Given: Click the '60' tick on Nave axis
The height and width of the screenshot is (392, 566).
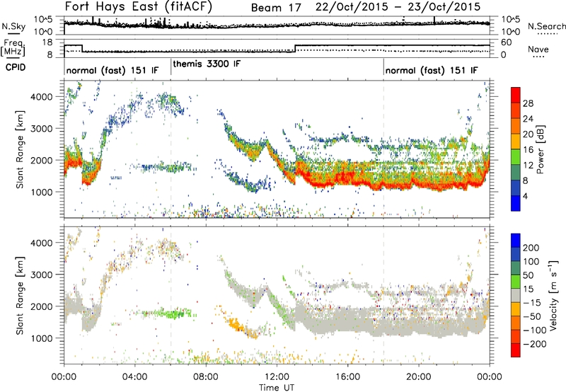Looking at the screenshot, I should (507, 42).
